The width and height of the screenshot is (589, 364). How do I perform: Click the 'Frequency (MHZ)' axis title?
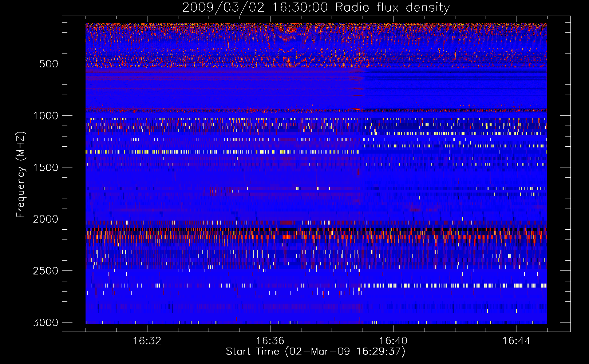click(21, 174)
